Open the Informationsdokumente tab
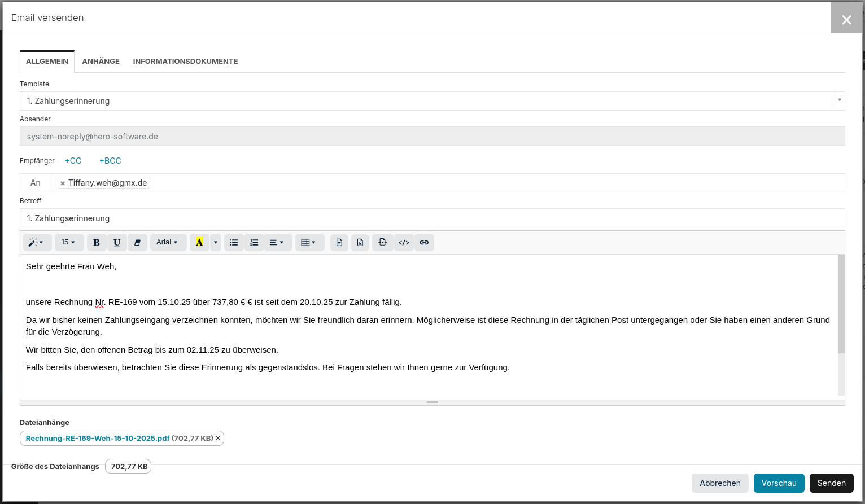This screenshot has width=865, height=504. (x=185, y=62)
